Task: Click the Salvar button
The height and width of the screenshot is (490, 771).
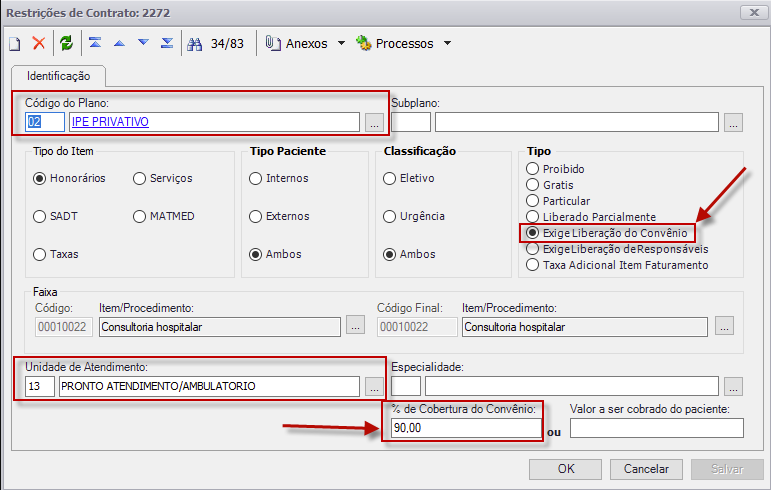Action: coord(727,469)
